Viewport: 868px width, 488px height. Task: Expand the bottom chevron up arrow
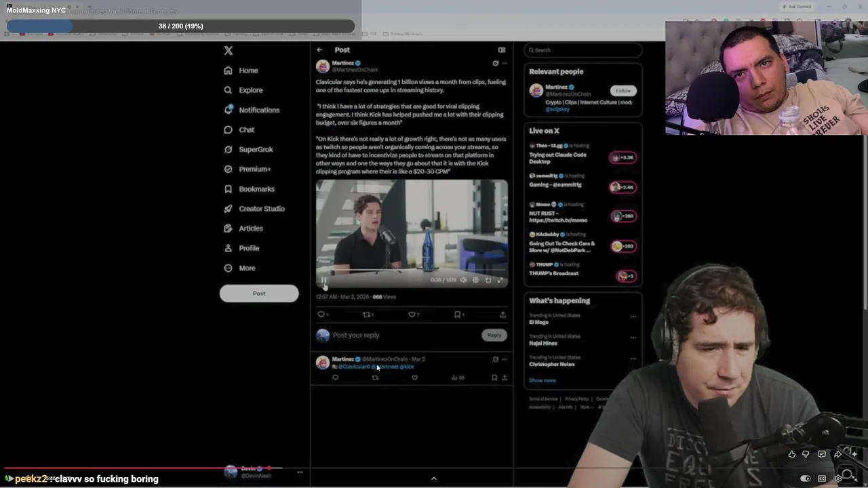(434, 479)
